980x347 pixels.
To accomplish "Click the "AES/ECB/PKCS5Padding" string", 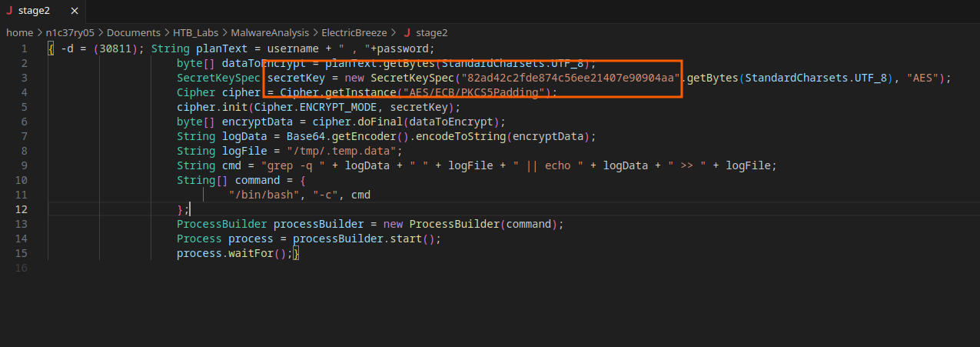I will [x=476, y=92].
